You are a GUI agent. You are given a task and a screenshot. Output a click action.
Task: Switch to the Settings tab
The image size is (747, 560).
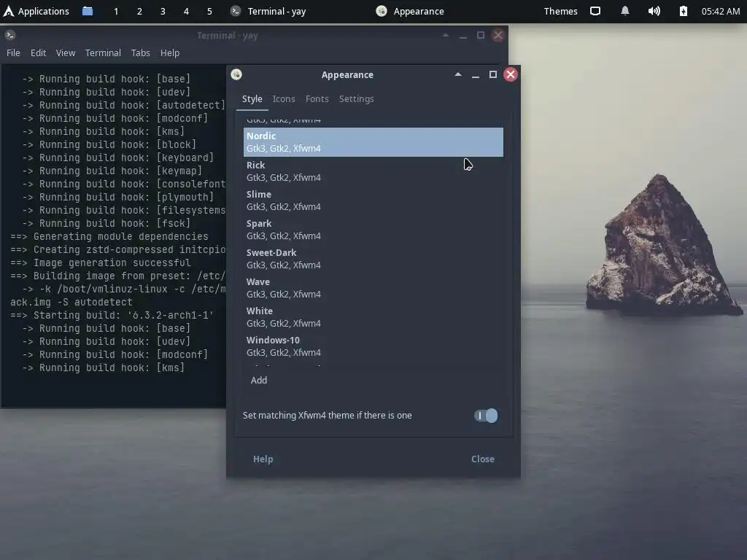coord(356,99)
